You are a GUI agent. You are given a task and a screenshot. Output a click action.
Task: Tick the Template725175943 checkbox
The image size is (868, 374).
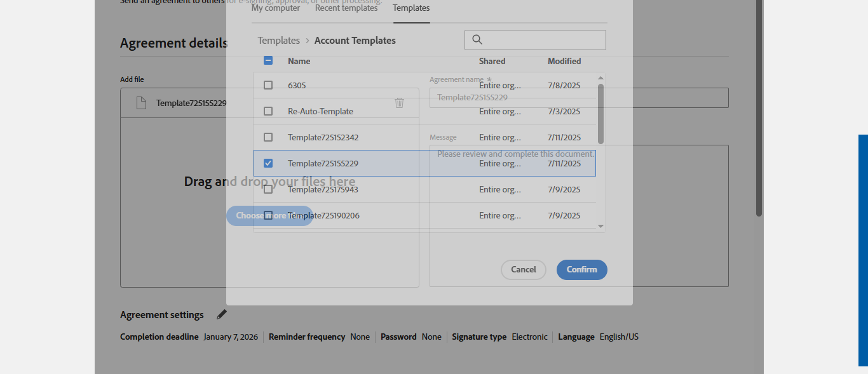(x=268, y=189)
